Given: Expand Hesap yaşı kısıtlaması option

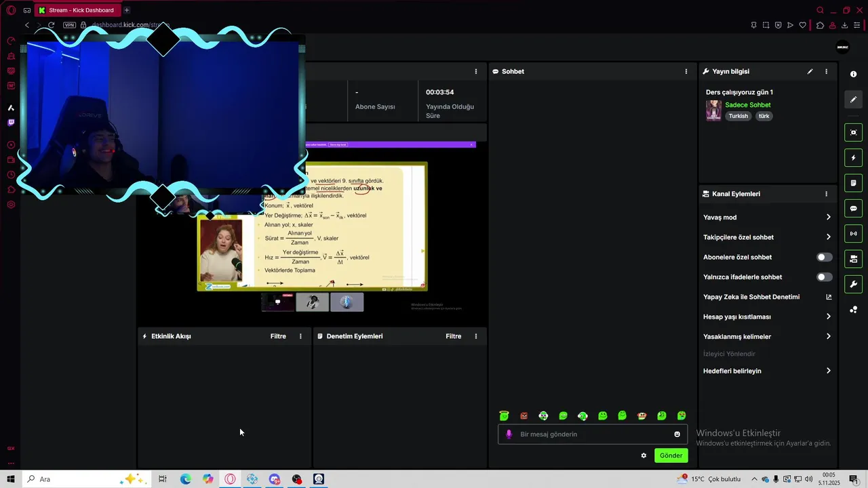Looking at the screenshot, I should pos(828,317).
